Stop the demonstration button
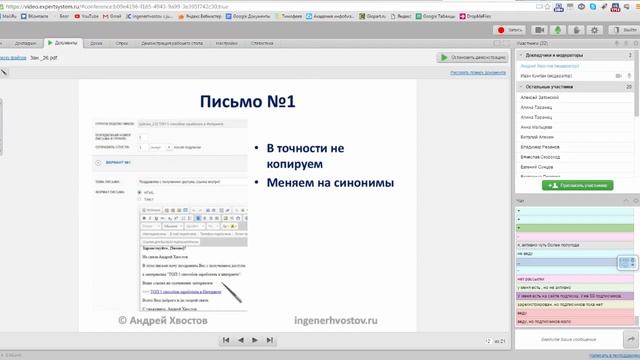 pyautogui.click(x=473, y=58)
